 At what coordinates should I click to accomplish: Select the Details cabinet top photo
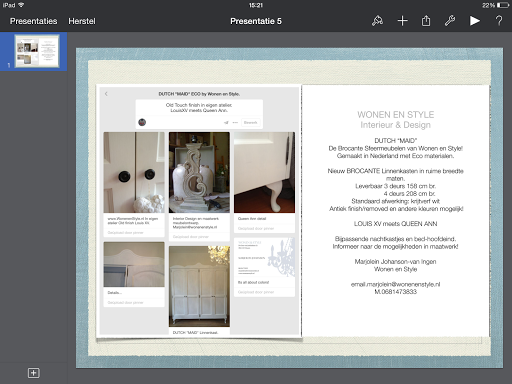coord(134,264)
